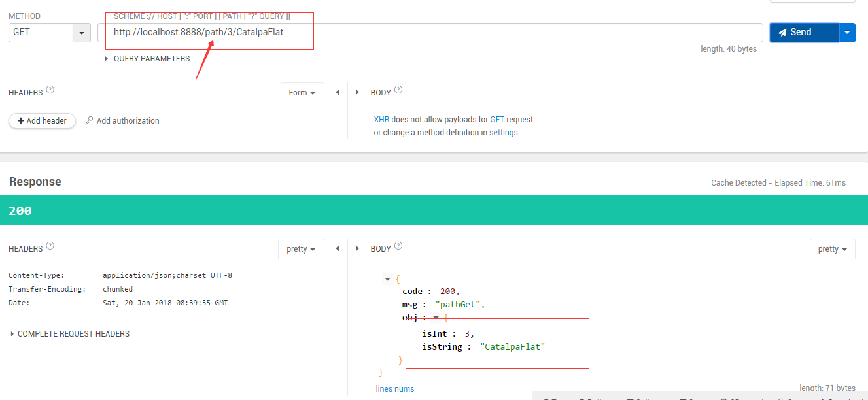
Task: Click the Elapsed Time text
Action: [810, 183]
